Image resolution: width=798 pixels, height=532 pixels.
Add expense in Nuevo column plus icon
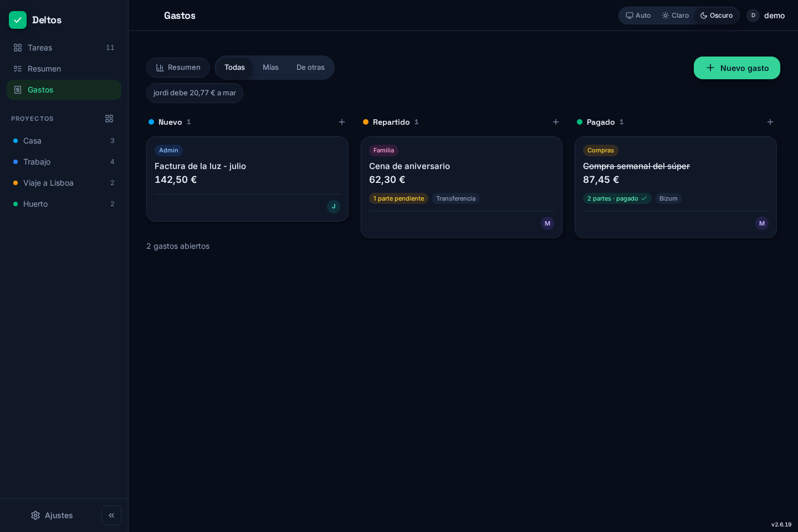(x=342, y=122)
